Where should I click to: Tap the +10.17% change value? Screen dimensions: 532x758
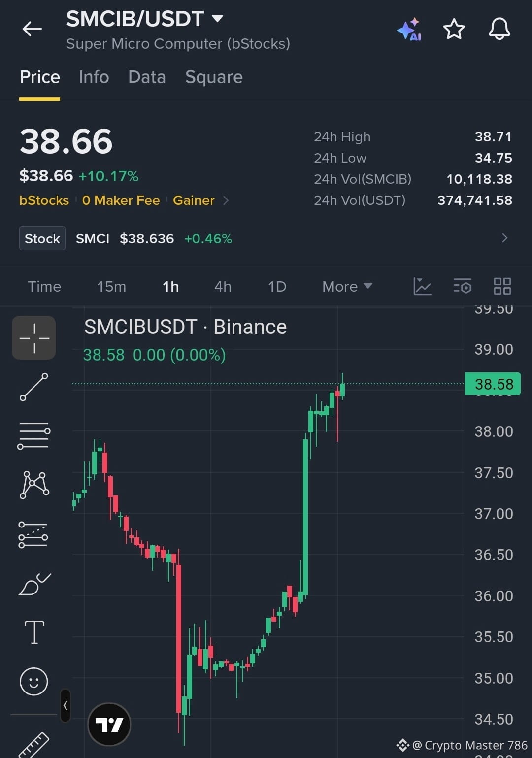pyautogui.click(x=108, y=176)
